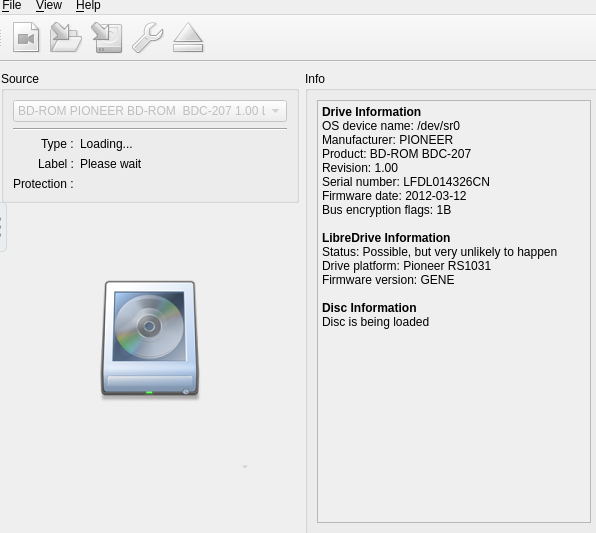Click 'Serial number: LFDL014326CN' line
Viewport: 596px width, 533px height.
pos(406,182)
